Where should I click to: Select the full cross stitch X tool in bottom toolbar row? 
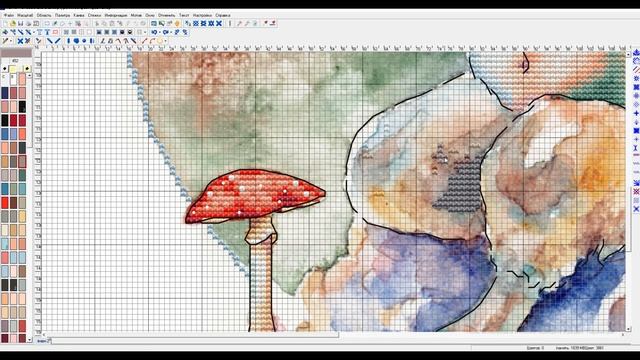coord(20,41)
